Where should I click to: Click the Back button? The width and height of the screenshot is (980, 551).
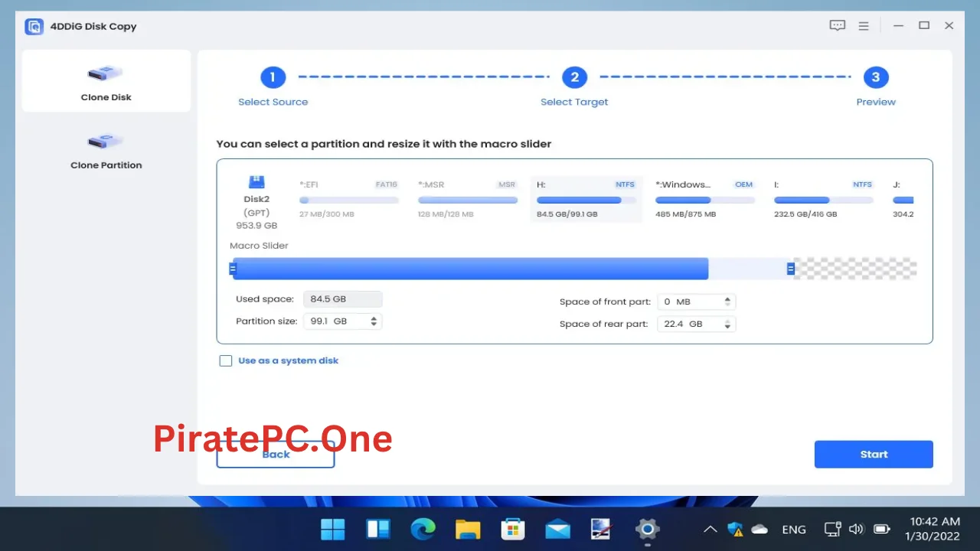(x=276, y=454)
